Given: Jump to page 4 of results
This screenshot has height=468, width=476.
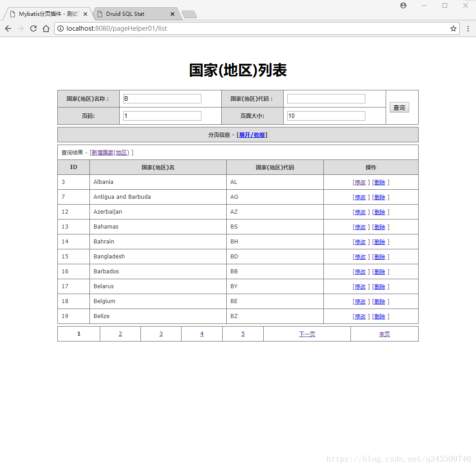Looking at the screenshot, I should coord(202,334).
